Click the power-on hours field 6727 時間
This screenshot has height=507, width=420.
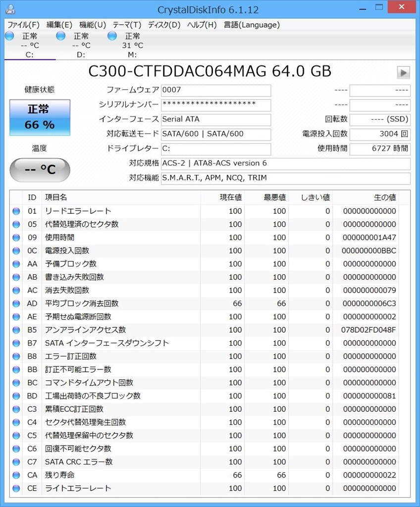tap(380, 149)
